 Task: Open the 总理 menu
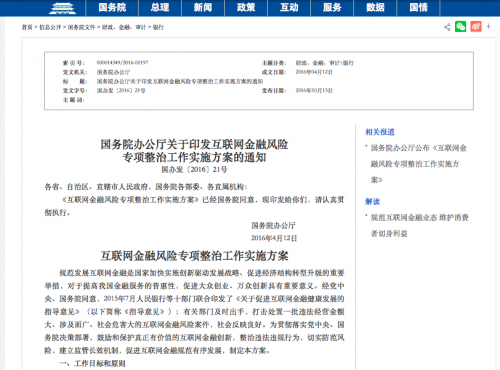(x=160, y=8)
